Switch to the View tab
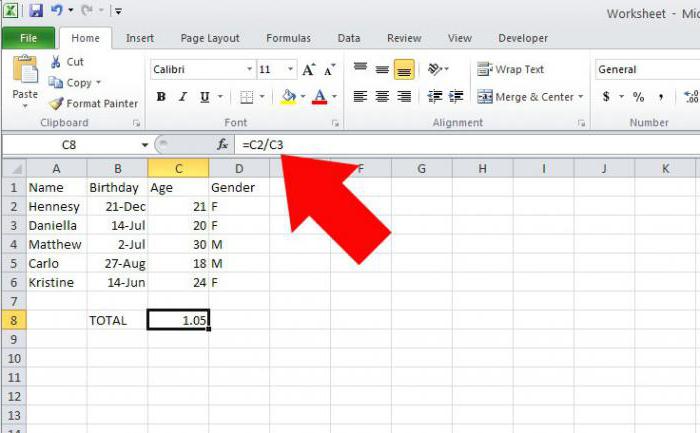700x433 pixels. [x=459, y=38]
